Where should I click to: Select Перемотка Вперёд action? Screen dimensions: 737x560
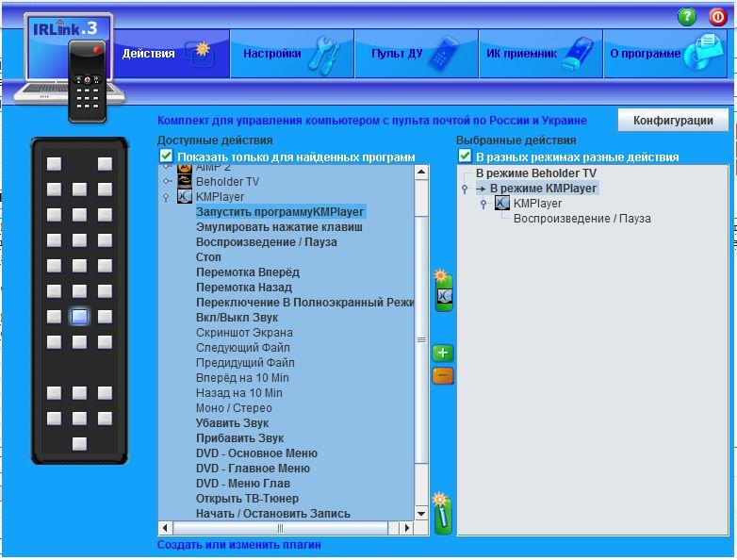click(x=247, y=272)
